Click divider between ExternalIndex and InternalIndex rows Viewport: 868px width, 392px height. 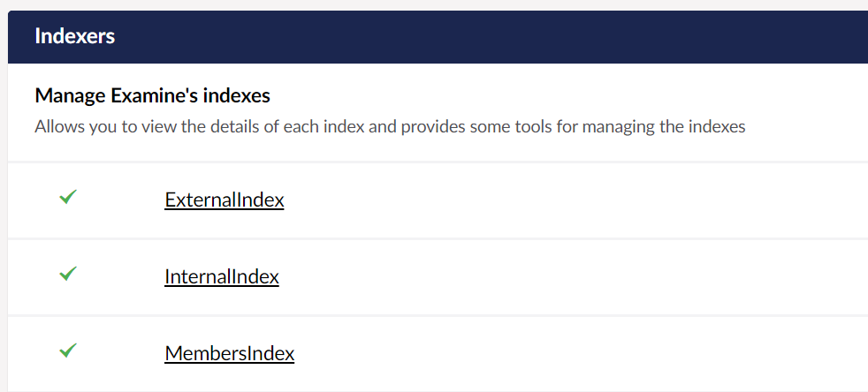[438, 239]
